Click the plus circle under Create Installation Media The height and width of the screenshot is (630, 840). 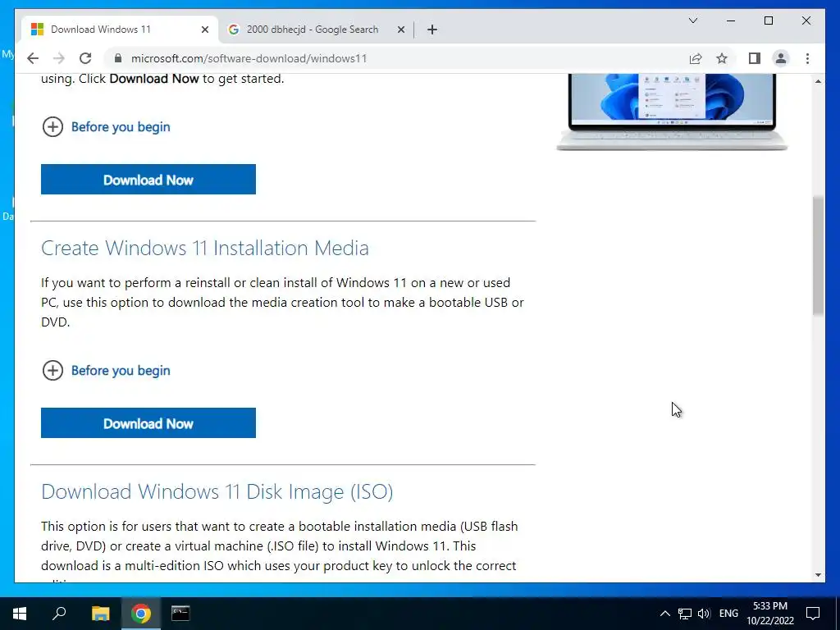[x=52, y=370]
